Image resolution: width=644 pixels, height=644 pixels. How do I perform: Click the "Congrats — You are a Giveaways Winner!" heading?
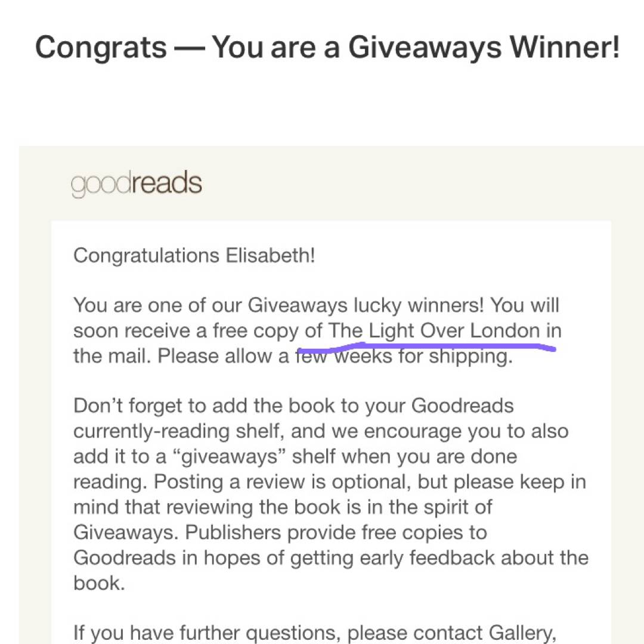coord(327,47)
